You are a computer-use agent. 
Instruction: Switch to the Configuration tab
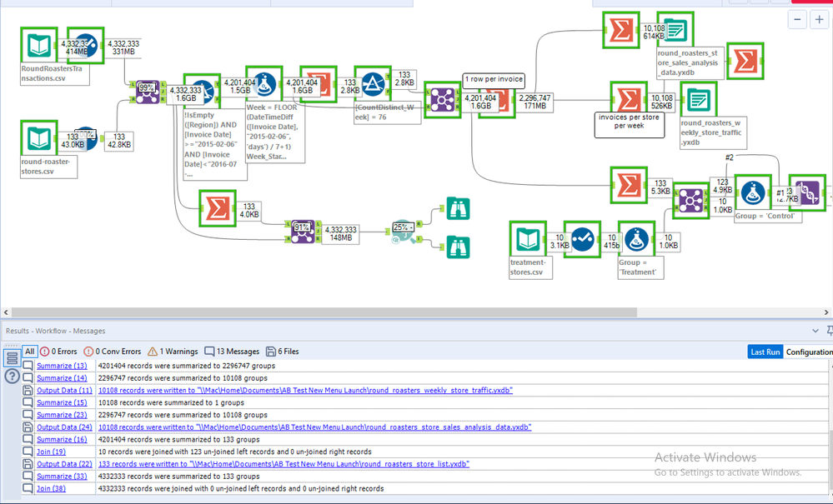pyautogui.click(x=808, y=351)
